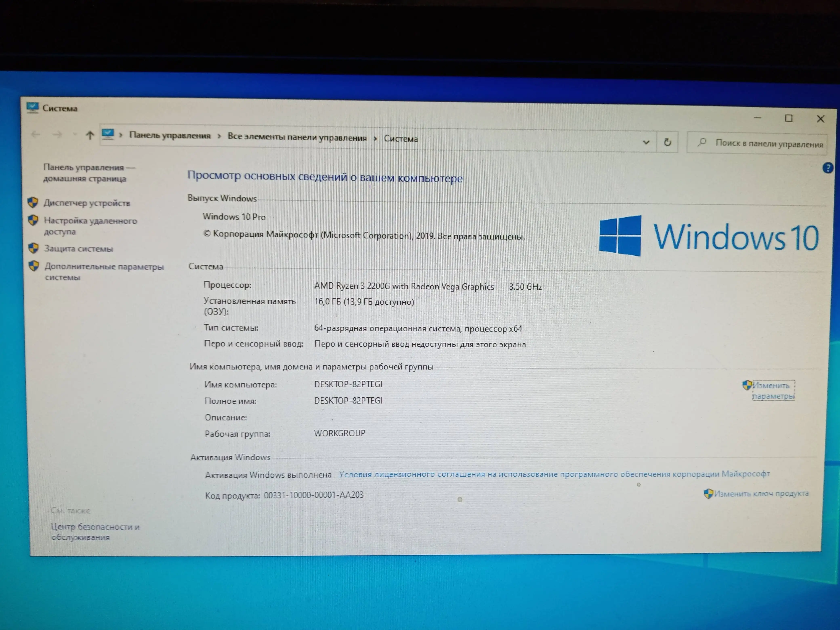This screenshot has width=840, height=630.
Task: Expand the chevron after Панель управления breadcrumb
Action: click(x=219, y=136)
